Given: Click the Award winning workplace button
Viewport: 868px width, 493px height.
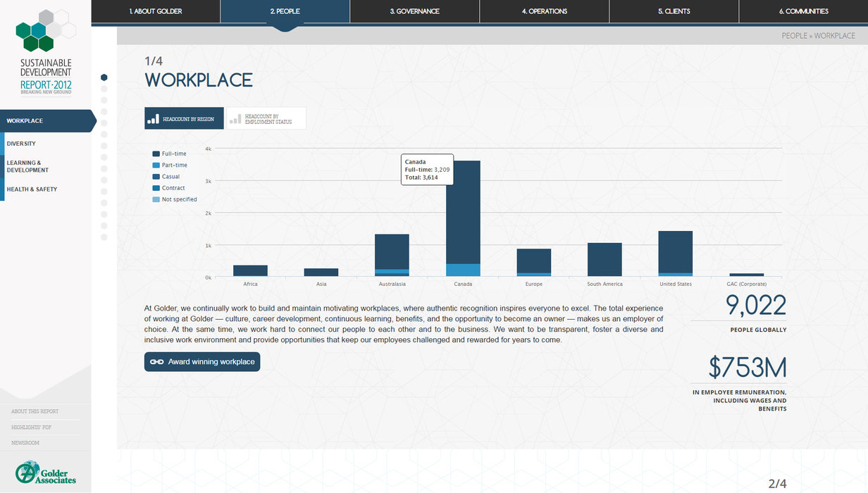Looking at the screenshot, I should click(x=202, y=362).
